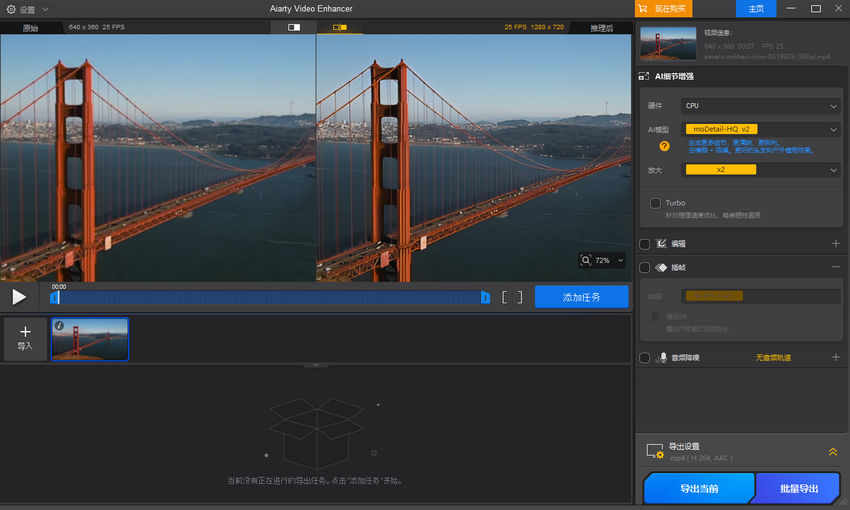Open the moDetail-HQ v2 model dropdown
This screenshot has width=850, height=510.
pos(761,129)
